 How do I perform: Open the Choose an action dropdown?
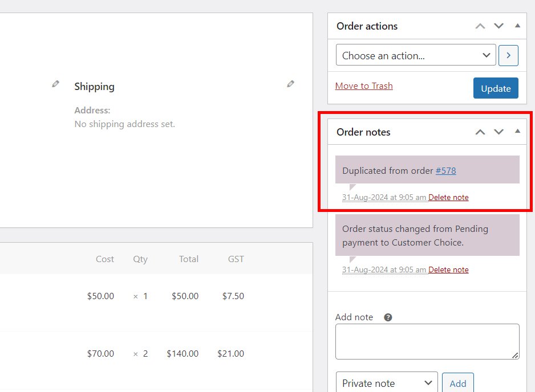(416, 55)
